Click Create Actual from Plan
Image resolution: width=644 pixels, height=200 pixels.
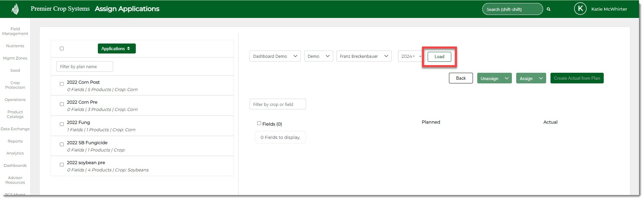pyautogui.click(x=576, y=78)
